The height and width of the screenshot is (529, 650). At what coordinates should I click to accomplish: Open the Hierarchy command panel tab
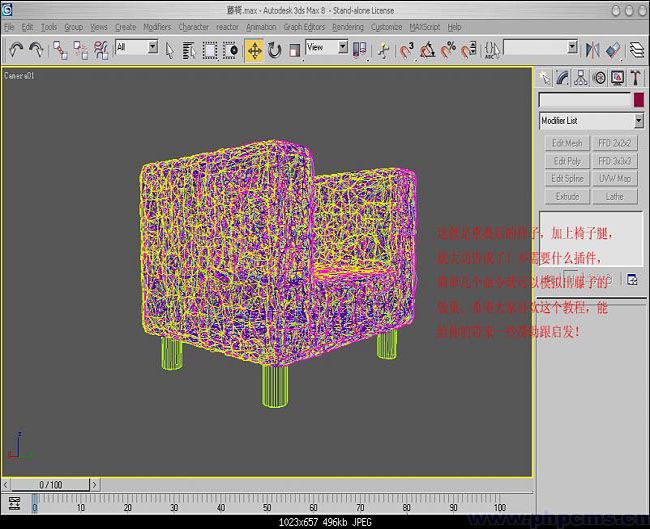[x=582, y=78]
